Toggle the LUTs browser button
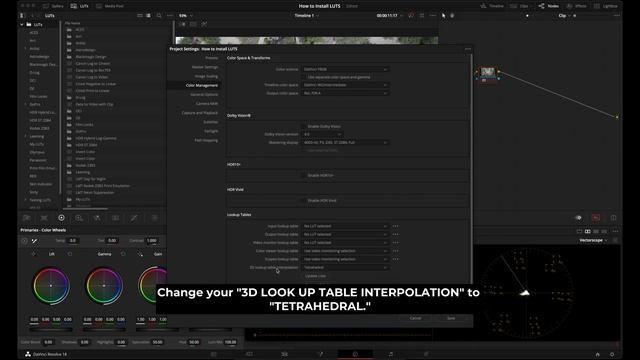 (x=79, y=6)
